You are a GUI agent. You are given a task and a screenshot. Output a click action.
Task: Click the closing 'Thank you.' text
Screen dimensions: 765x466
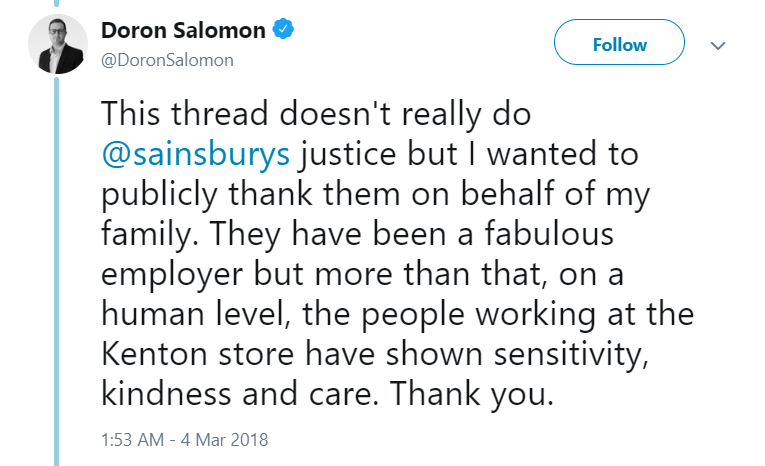(x=472, y=394)
